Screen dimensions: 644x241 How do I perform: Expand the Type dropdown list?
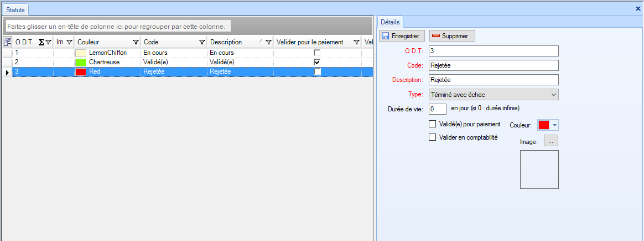point(554,95)
